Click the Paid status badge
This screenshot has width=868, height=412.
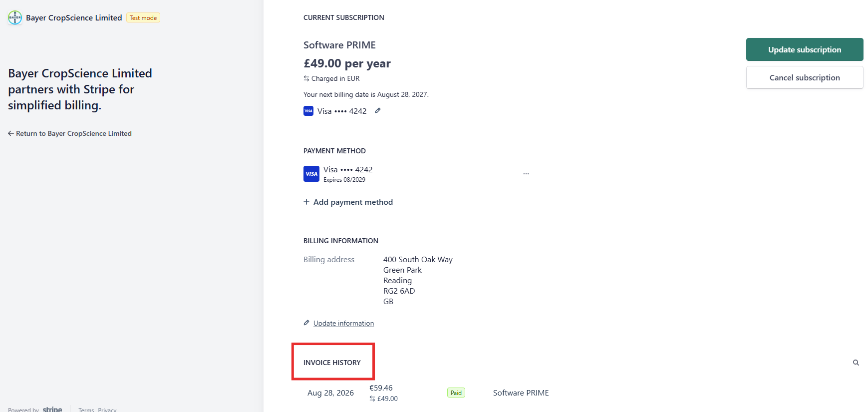pos(456,393)
